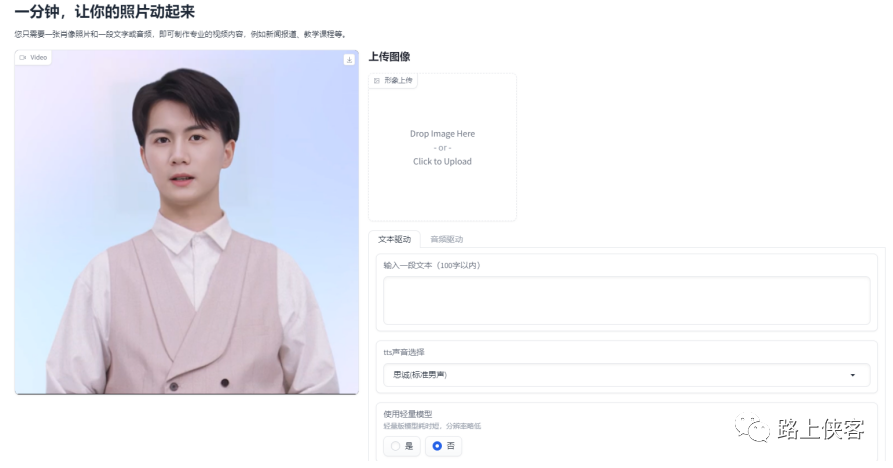Click the camera icon in Video label
Viewport: 893px width, 468px height.
(x=23, y=58)
